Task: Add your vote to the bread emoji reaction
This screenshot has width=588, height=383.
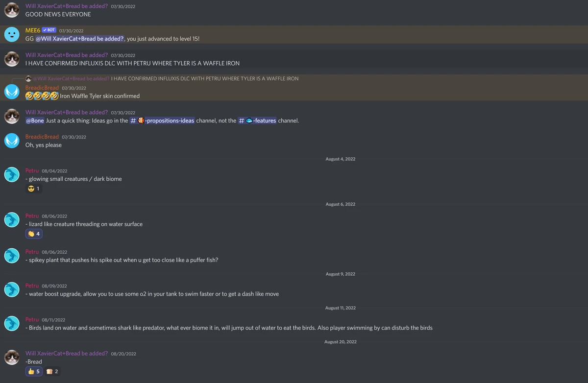Action: 52,371
